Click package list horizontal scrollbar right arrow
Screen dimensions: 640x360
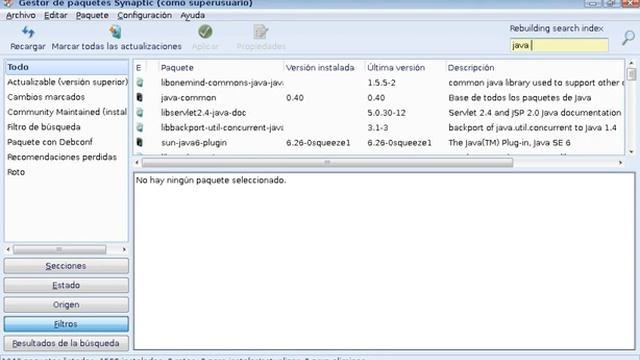pos(620,163)
